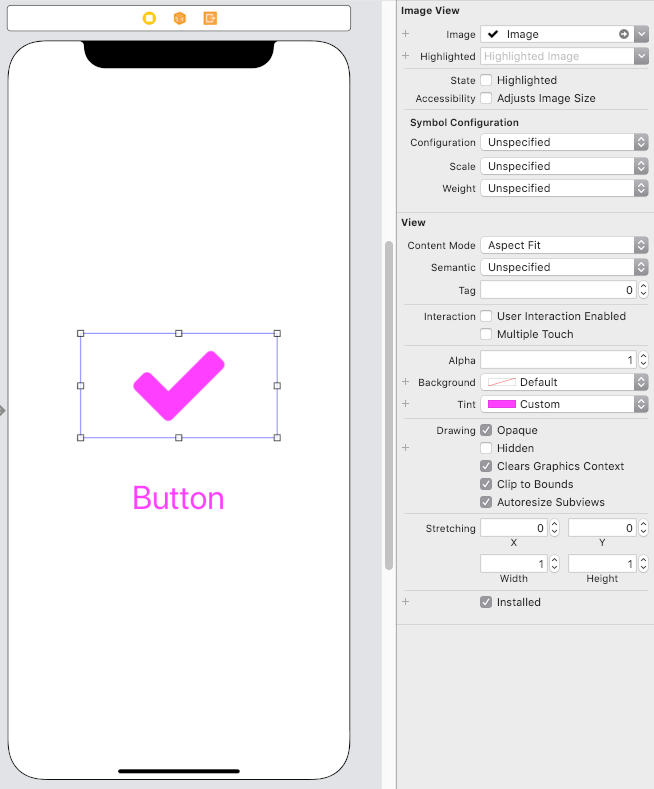Viewport: 654px width, 789px height.
Task: Uncheck Clip to Bounds
Action: tap(486, 484)
